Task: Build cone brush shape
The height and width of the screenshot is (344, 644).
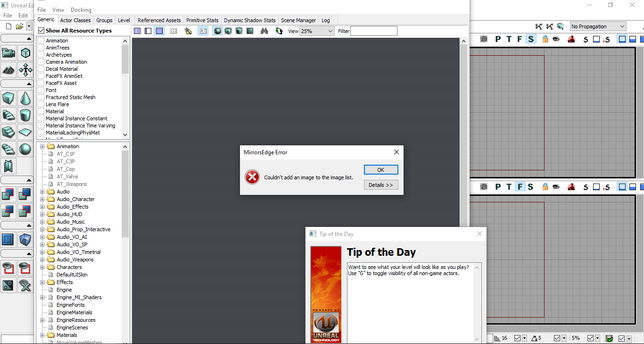Action: [x=25, y=98]
